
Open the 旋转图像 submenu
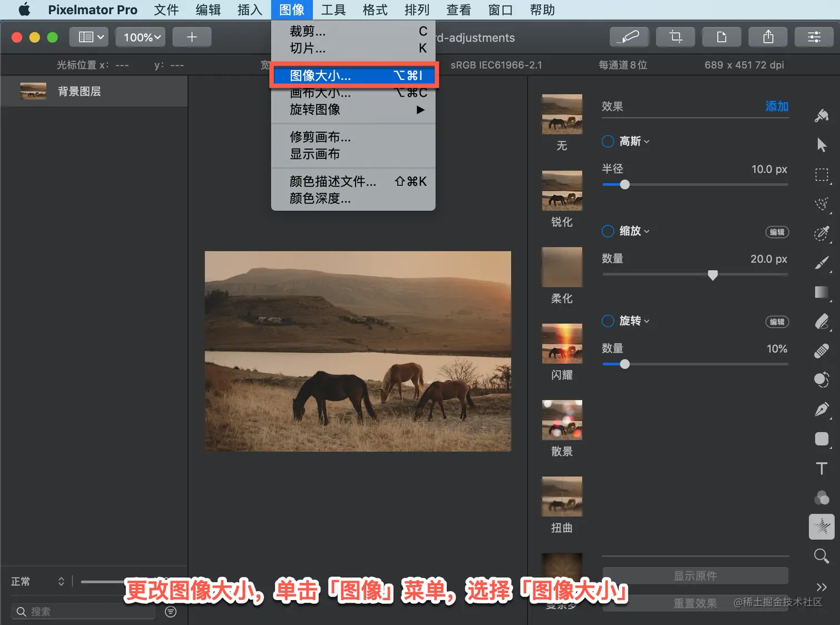click(353, 109)
